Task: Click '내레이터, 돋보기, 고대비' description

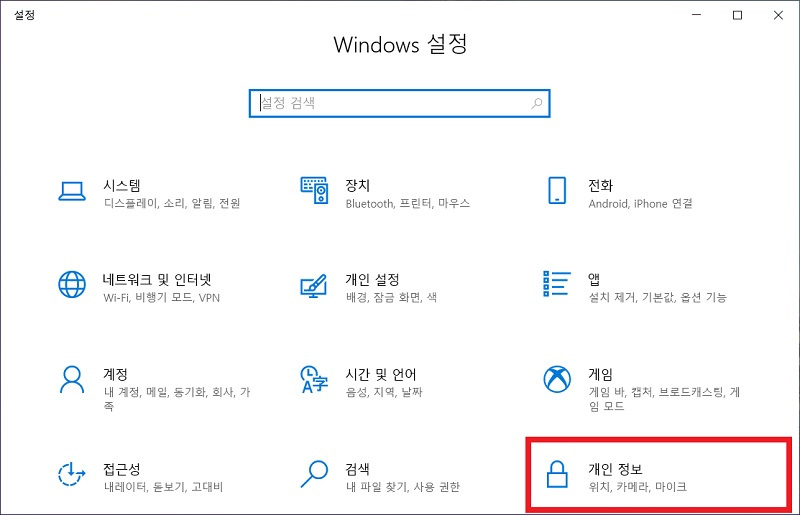Action: point(163,486)
